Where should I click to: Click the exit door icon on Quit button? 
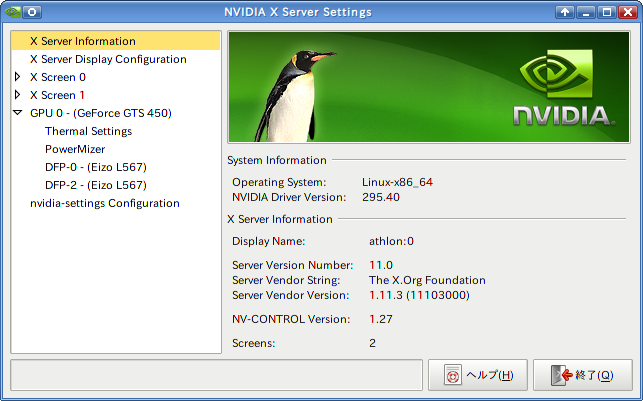pyautogui.click(x=561, y=375)
